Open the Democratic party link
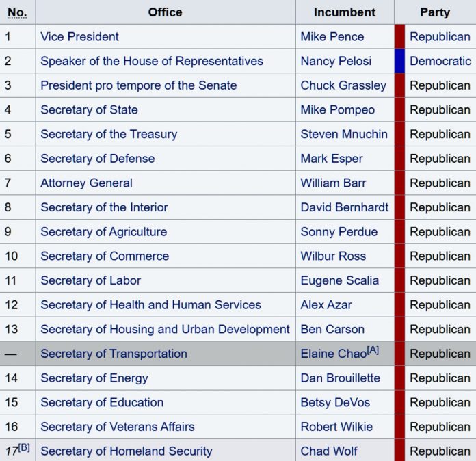This screenshot has width=476, height=461. tap(440, 61)
